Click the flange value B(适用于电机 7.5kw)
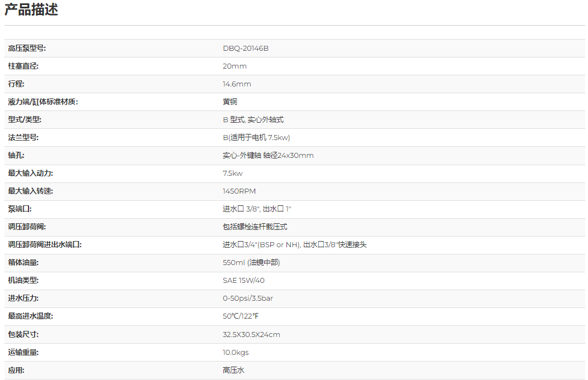The height and width of the screenshot is (380, 588). 256,138
